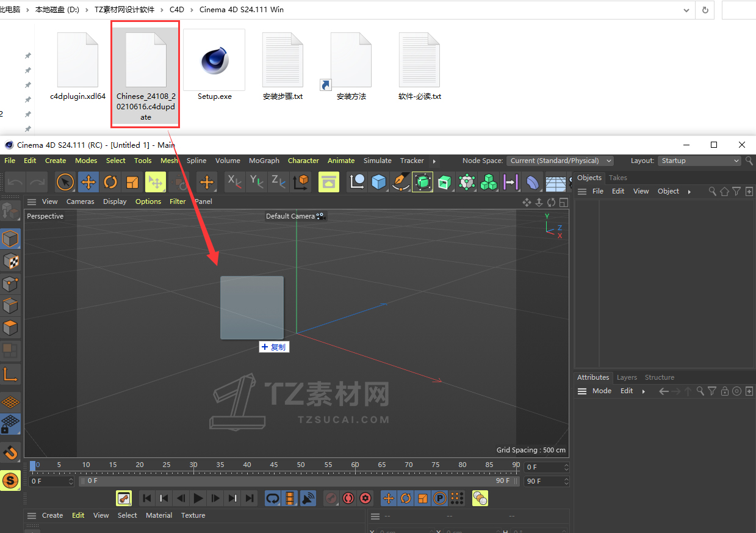Toggle the timeline sound speaker icon
756x533 pixels.
point(308,499)
